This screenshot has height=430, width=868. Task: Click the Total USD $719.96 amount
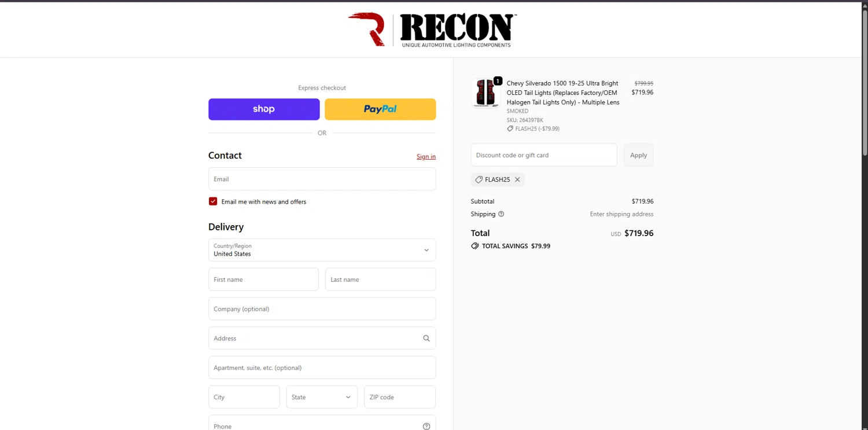tap(632, 233)
